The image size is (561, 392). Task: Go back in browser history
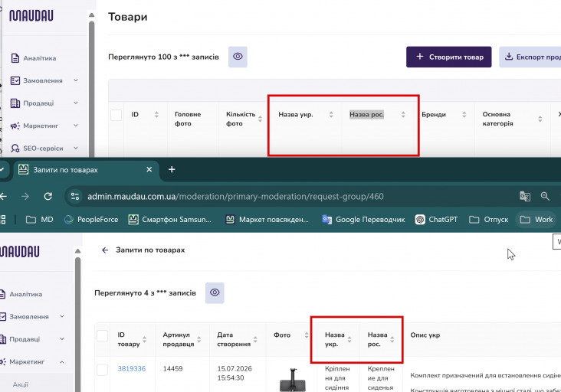pyautogui.click(x=3, y=196)
